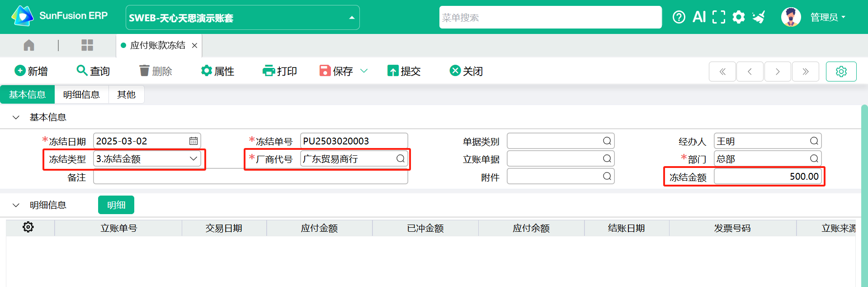The image size is (868, 287).
Task: Jump to first record button
Action: click(x=722, y=72)
